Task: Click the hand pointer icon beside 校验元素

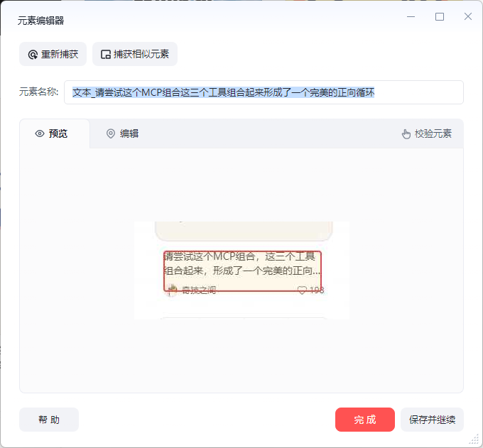Action: pos(406,134)
